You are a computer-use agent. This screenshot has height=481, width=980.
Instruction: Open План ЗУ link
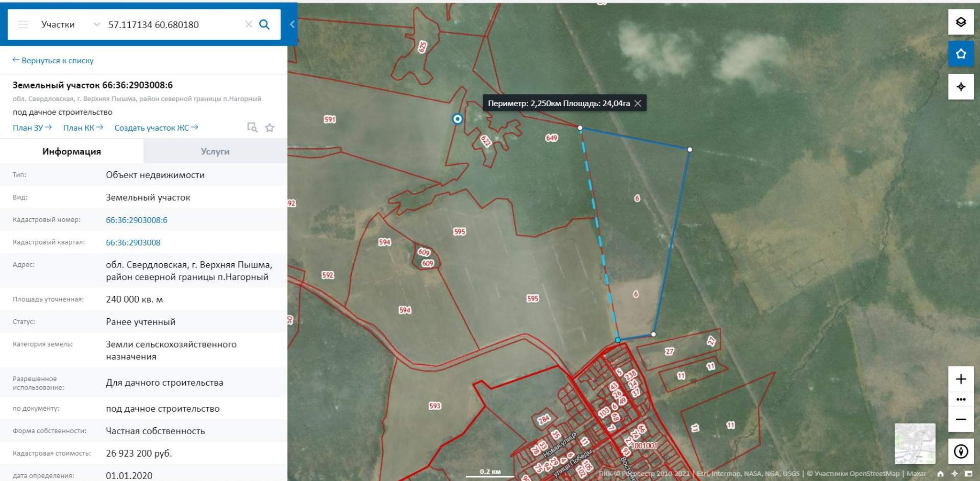coord(32,128)
